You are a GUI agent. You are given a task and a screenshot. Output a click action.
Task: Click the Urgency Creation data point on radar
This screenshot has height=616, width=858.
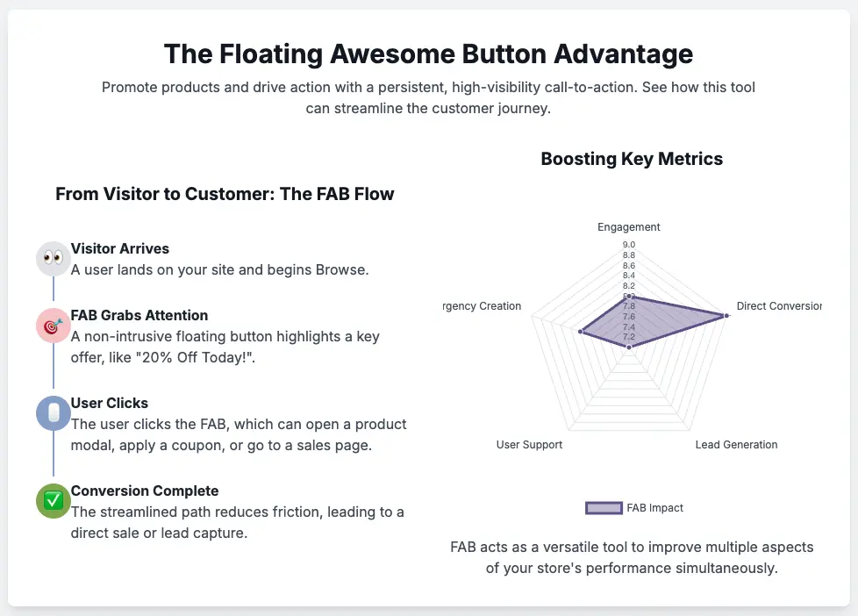pos(581,332)
